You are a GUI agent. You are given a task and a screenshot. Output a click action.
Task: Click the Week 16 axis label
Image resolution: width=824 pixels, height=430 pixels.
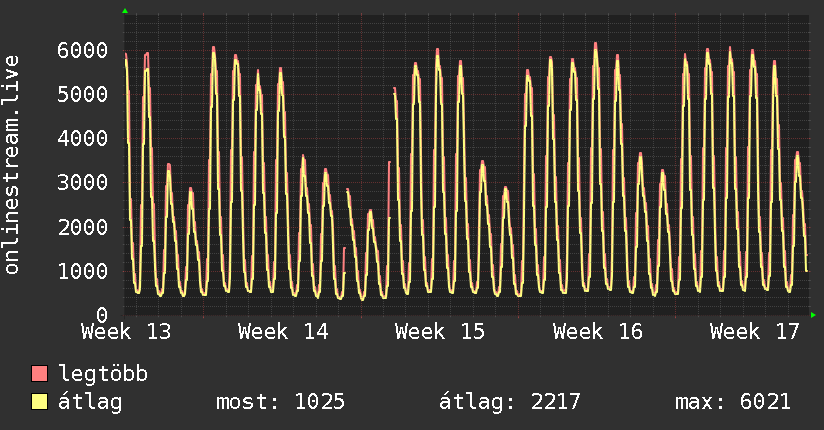[598, 332]
